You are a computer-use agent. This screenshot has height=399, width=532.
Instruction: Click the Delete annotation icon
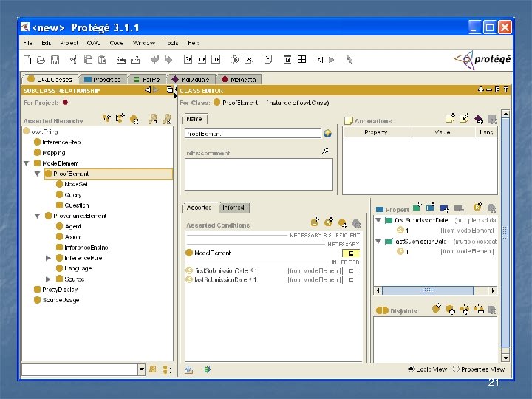pos(491,120)
